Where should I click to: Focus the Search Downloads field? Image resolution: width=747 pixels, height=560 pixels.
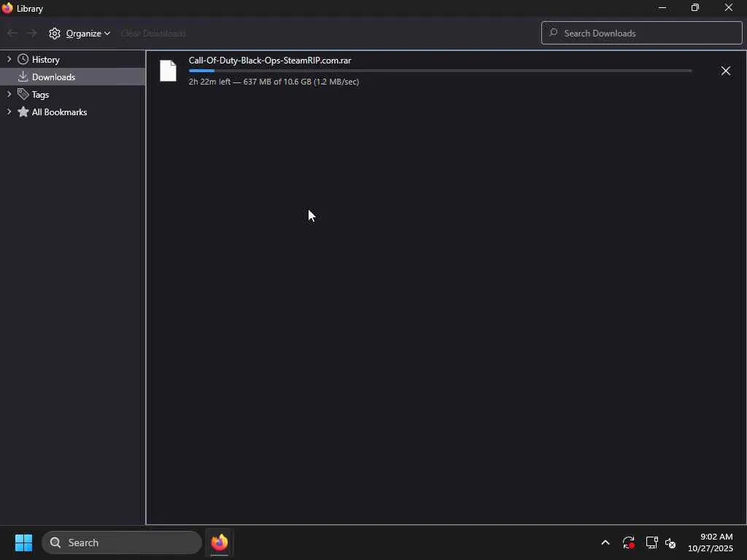pos(641,33)
